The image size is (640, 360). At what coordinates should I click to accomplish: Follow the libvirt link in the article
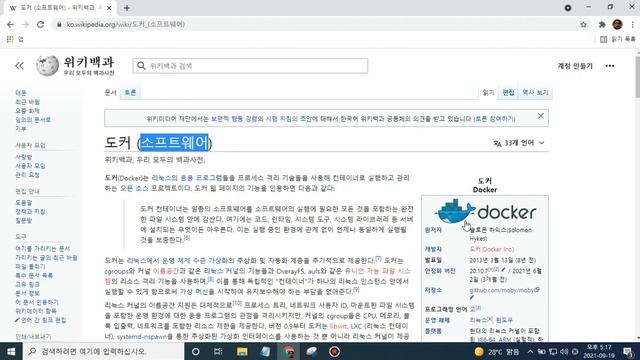[x=338, y=326]
